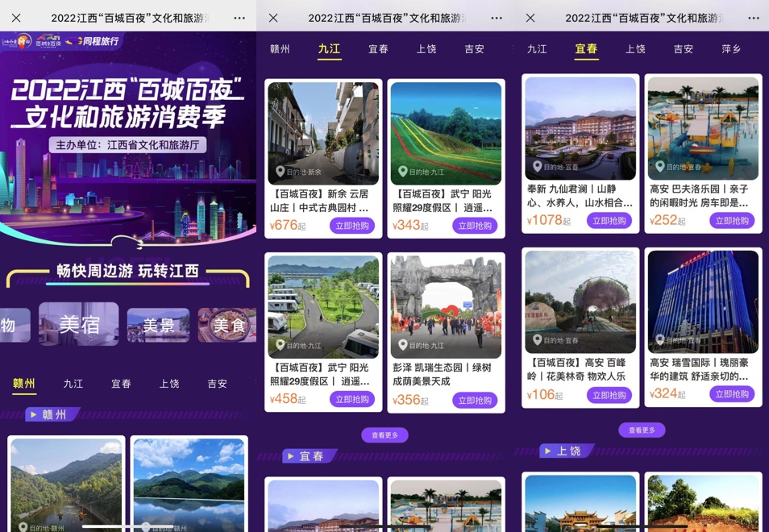Select 吉安 tab in middle panel
The image size is (769, 532).
tap(474, 49)
